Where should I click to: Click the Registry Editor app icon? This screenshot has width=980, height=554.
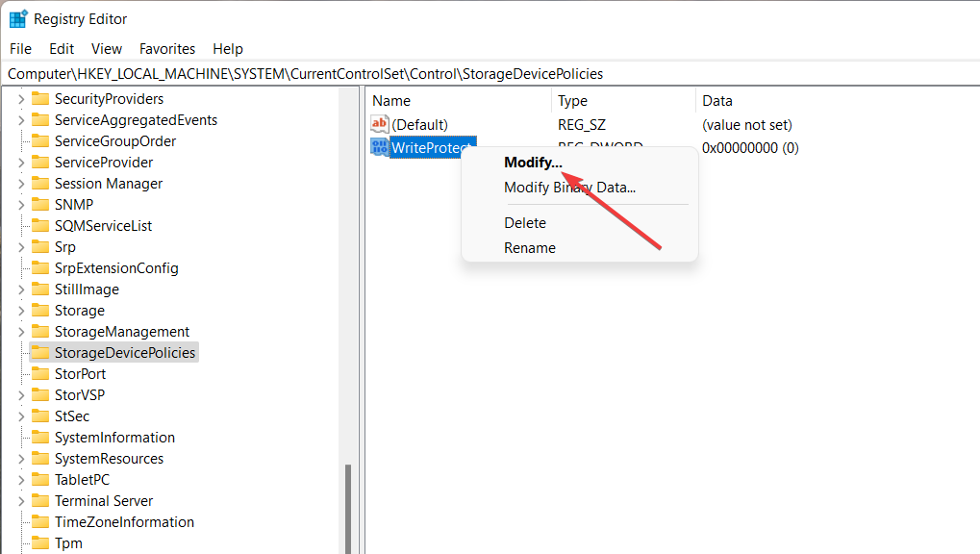tap(18, 19)
